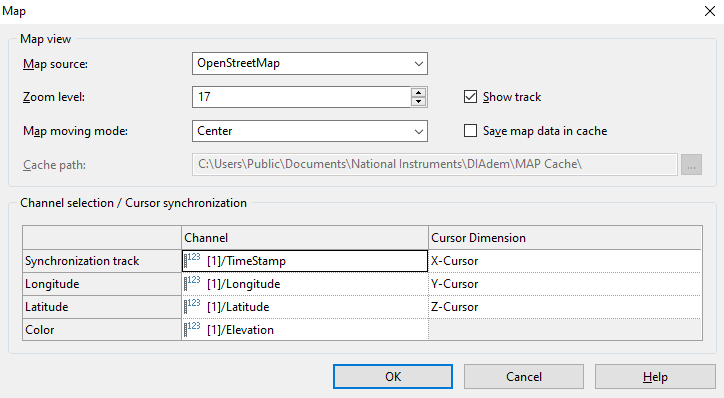Click the numeric channel icon beside Longitude

tap(192, 283)
